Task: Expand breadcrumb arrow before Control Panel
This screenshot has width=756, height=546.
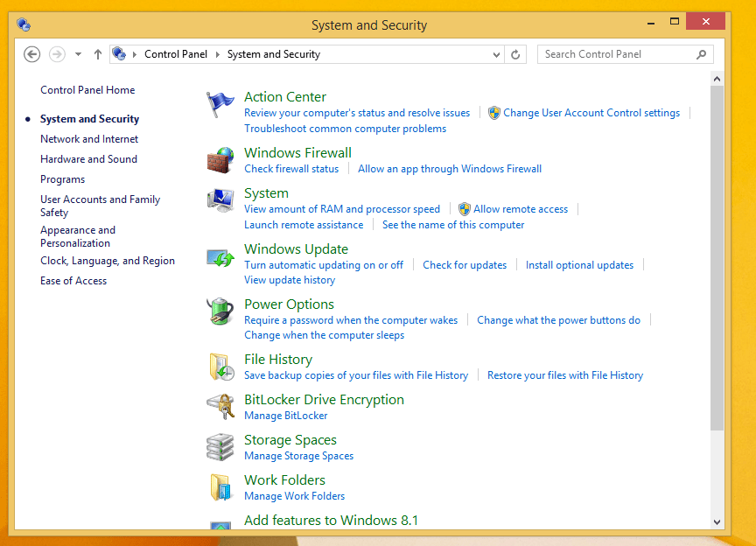Action: tap(135, 54)
